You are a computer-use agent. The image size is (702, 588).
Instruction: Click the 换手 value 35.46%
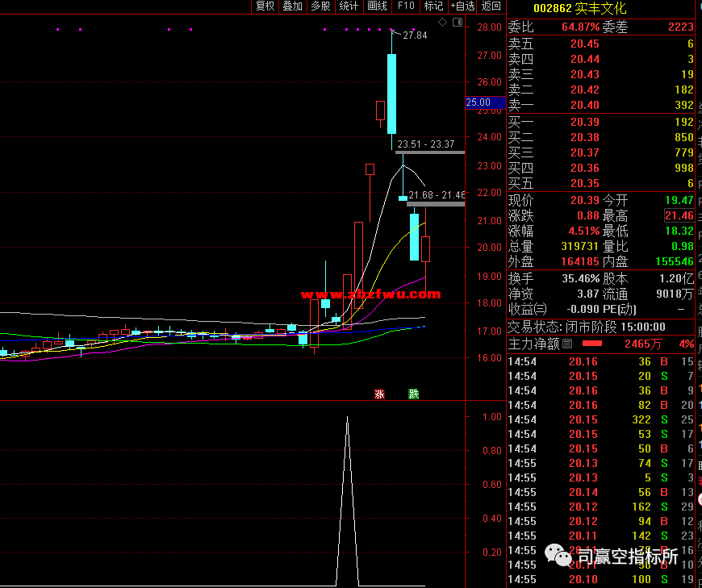581,279
